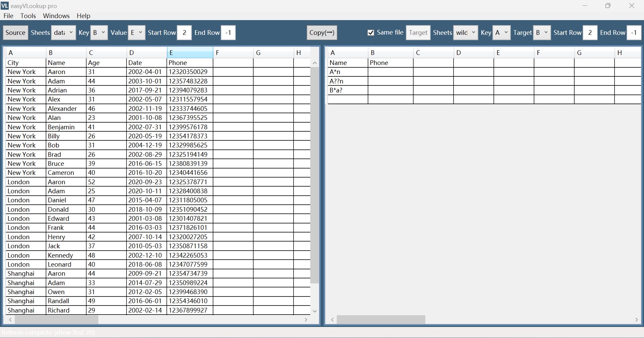Click the source End Row field
Image resolution: width=644 pixels, height=338 pixels.
point(228,32)
